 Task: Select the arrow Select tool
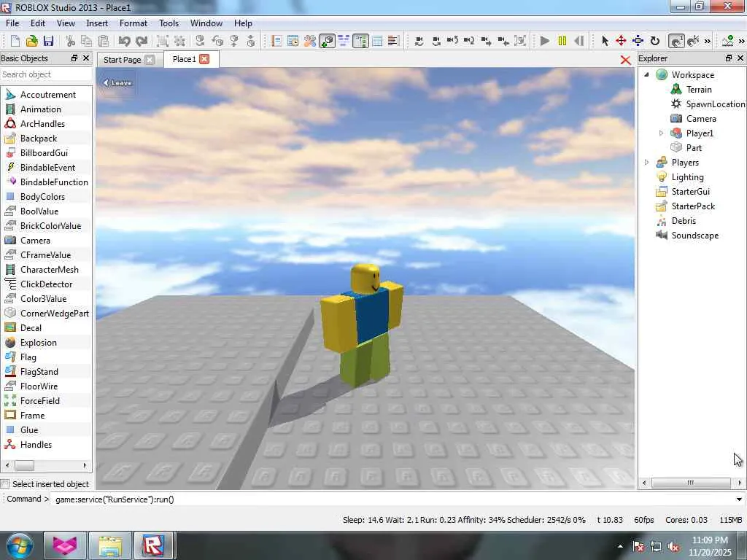[605, 41]
